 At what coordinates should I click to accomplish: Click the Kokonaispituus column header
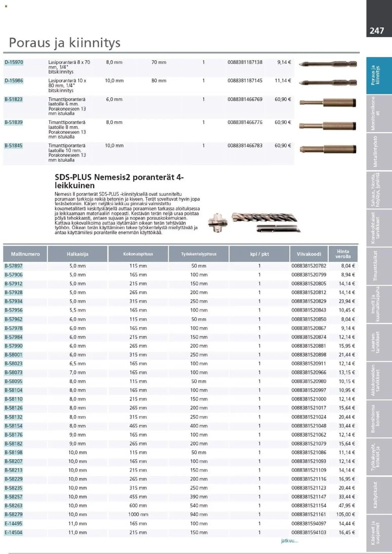pos(138,254)
